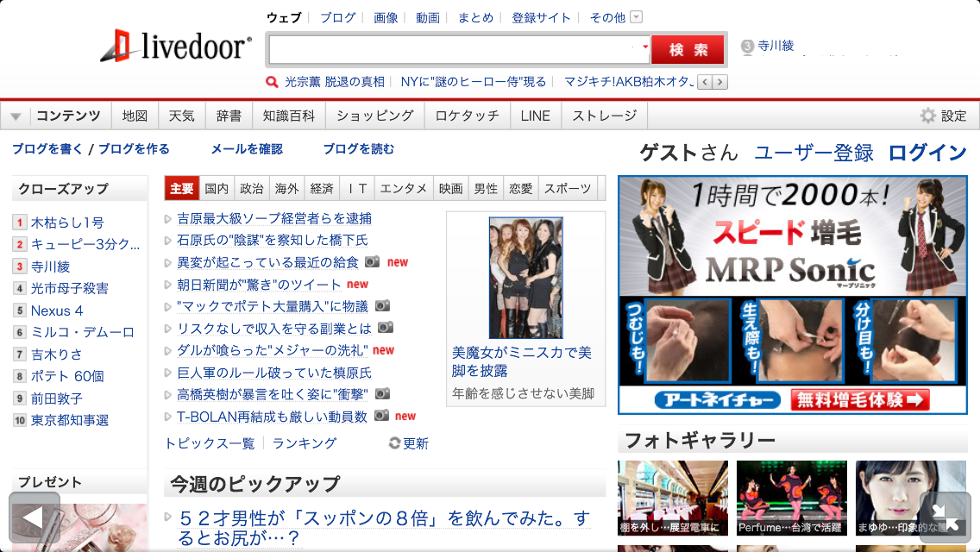Open LINE in the navigation bar

coord(536,116)
